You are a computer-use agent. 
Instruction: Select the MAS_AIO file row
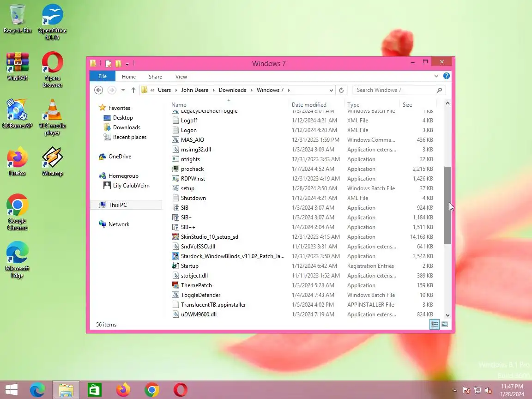302,140
